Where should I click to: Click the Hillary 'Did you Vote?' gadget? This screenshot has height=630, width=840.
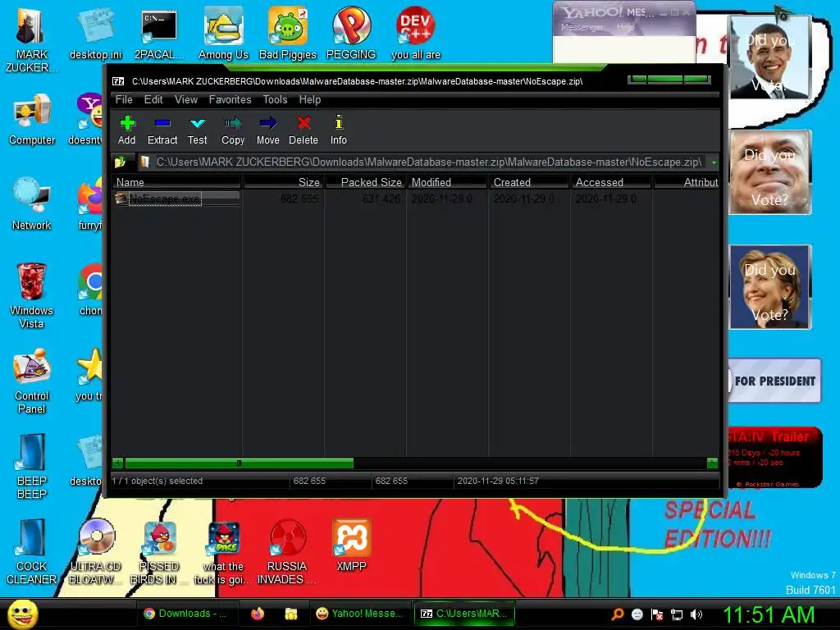coord(769,287)
